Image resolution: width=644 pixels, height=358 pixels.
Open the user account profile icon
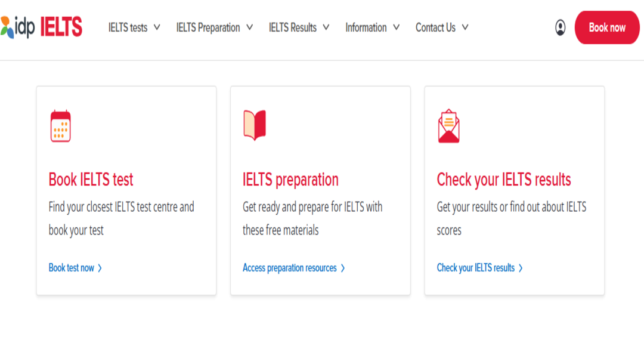click(x=560, y=27)
